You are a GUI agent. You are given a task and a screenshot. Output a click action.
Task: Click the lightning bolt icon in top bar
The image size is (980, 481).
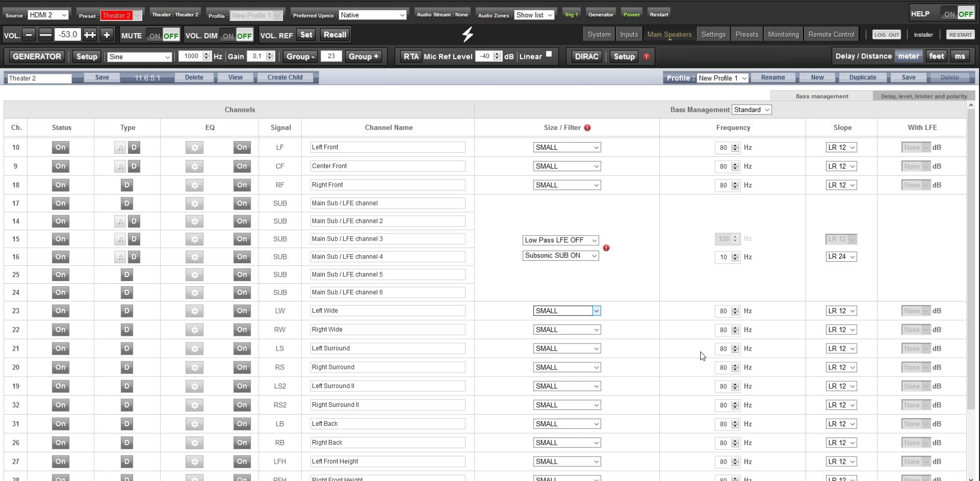tap(467, 34)
